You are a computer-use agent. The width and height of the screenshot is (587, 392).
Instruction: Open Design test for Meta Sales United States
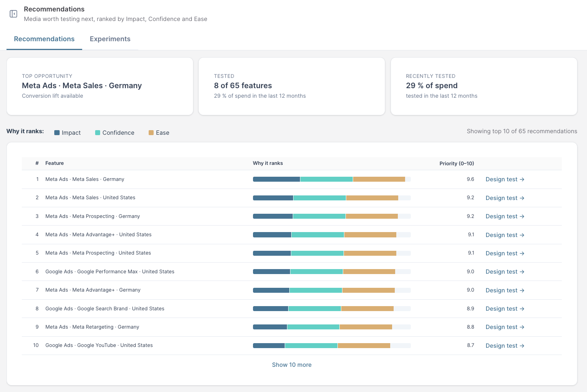505,198
